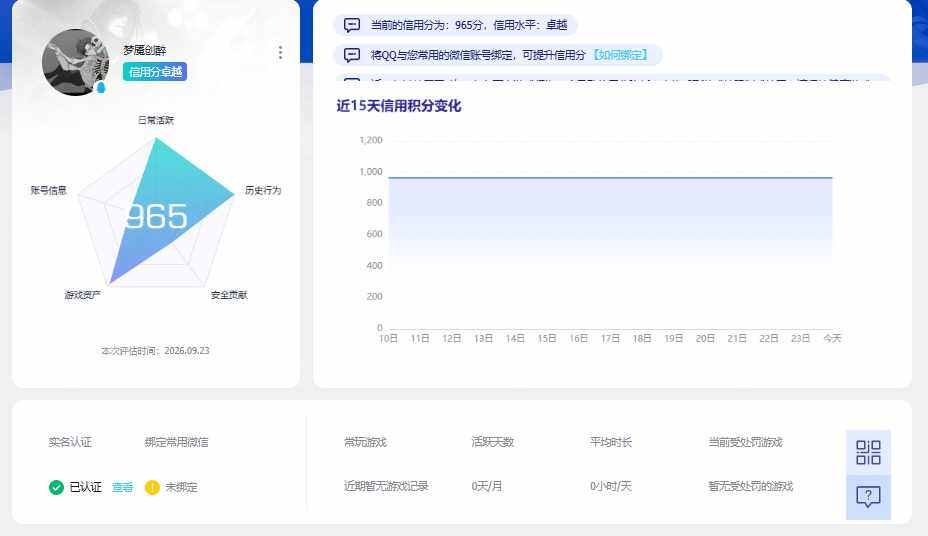Click the 今天 label on the chart axis
Viewport: 928px width, 536px height.
(x=832, y=338)
